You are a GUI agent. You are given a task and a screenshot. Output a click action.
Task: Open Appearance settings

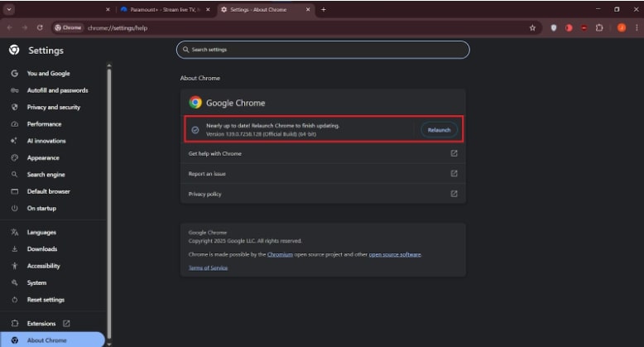43,157
